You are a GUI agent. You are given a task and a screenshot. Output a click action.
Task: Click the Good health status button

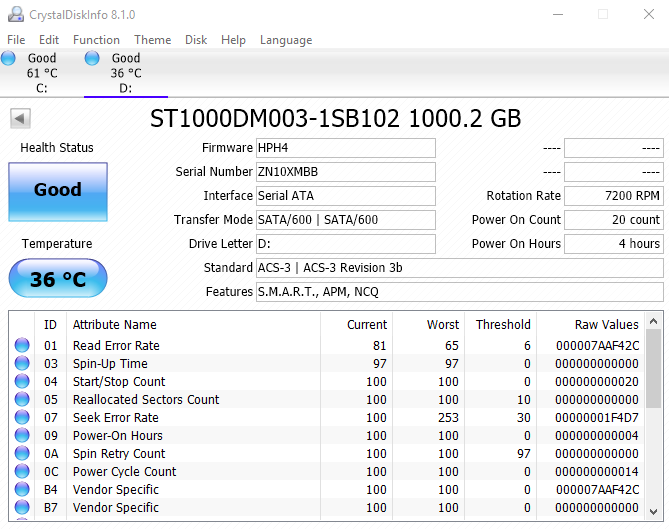(x=58, y=192)
